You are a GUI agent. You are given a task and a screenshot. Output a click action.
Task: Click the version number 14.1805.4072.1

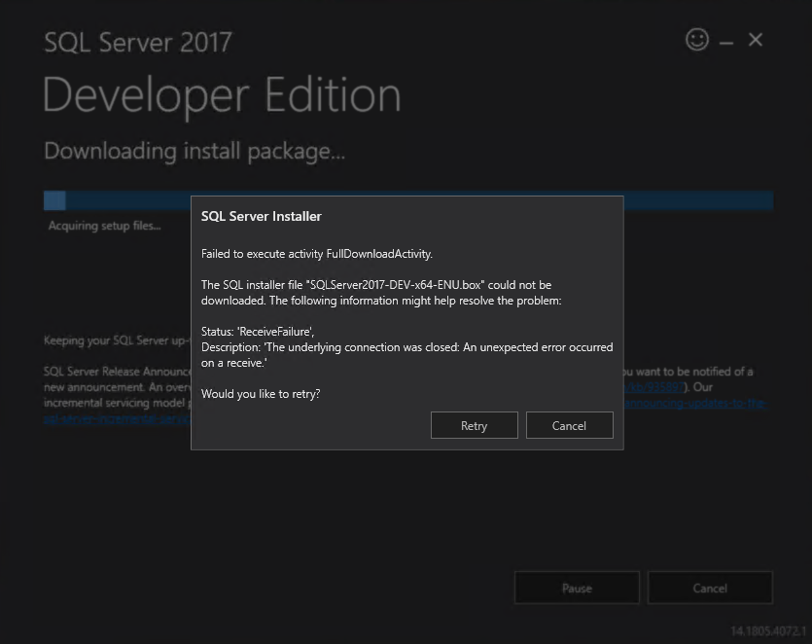tap(768, 629)
